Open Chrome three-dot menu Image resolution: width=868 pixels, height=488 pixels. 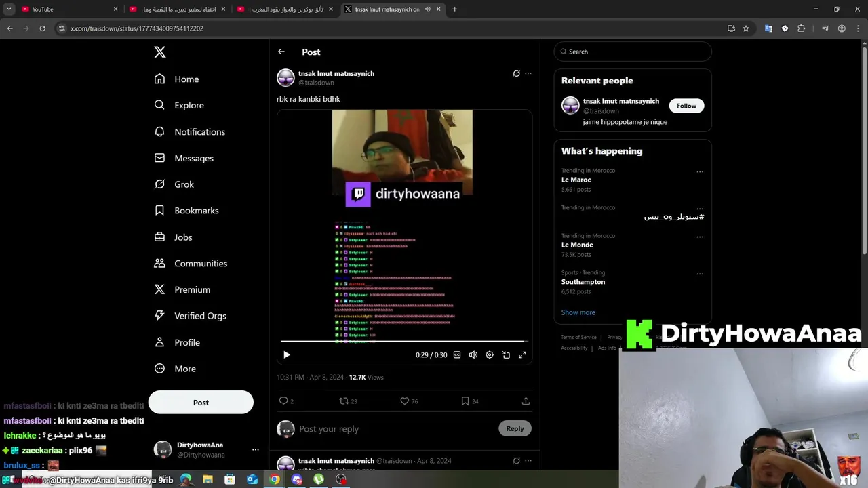click(x=858, y=28)
